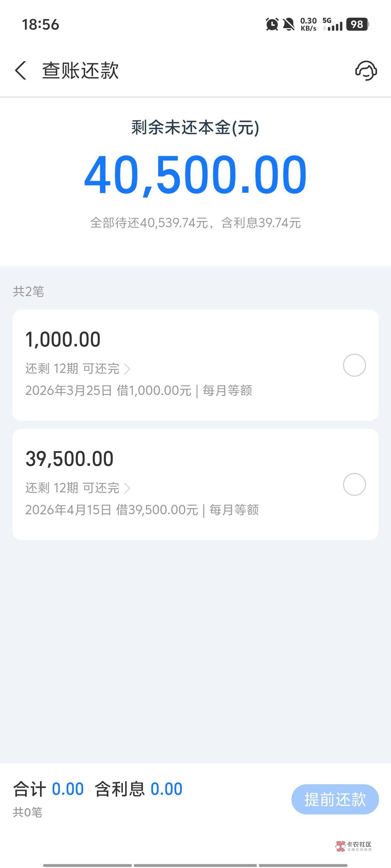Viewport: 391px width, 868px height.
Task: Tap the 40,500.00 remaining principal amount
Action: 195,175
